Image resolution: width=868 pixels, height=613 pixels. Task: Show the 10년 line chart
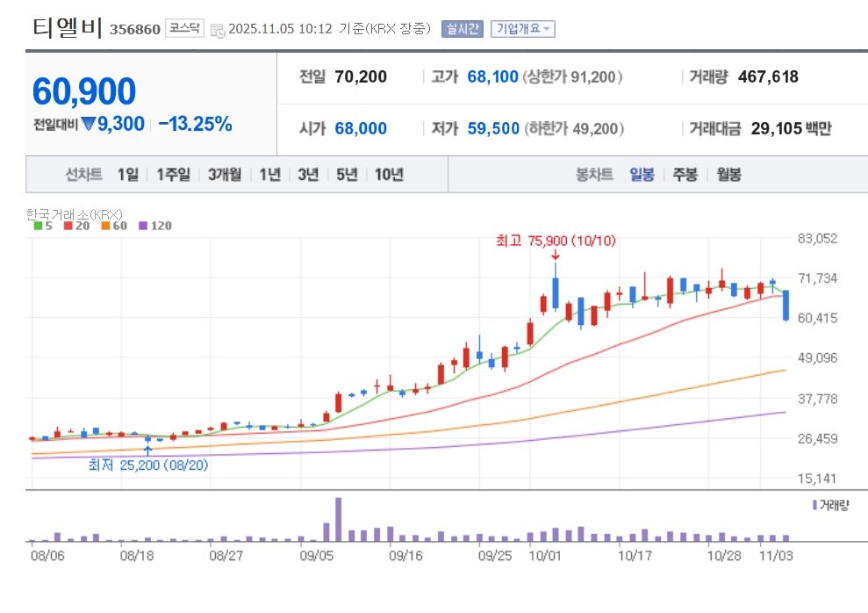389,175
